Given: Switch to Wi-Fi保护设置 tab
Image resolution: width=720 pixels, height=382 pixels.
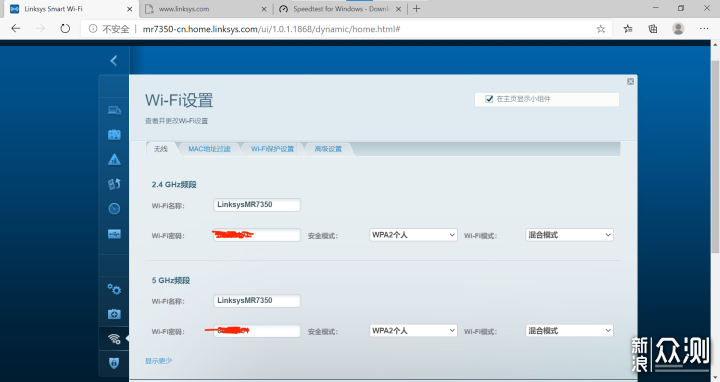Looking at the screenshot, I should (x=272, y=149).
